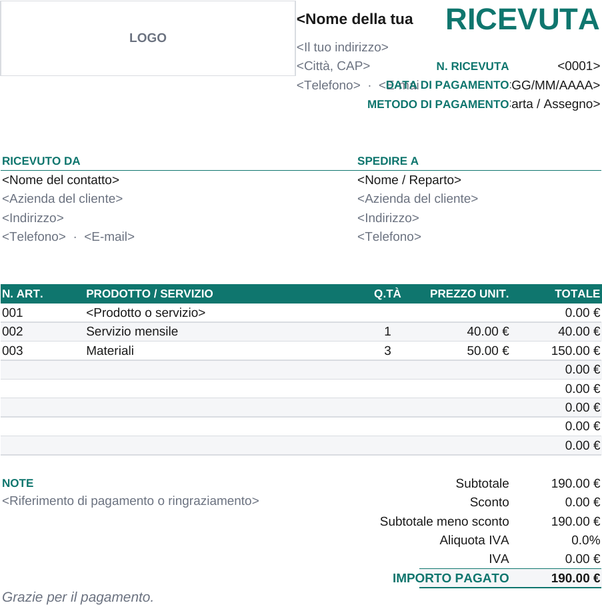
Task: Click the 0.00 € value beside IVA
Action: point(582,559)
